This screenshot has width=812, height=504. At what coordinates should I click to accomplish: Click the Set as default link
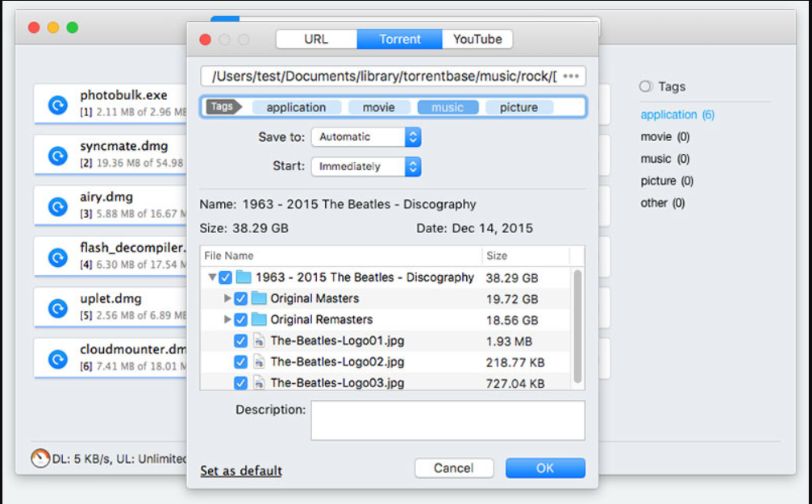tap(241, 471)
